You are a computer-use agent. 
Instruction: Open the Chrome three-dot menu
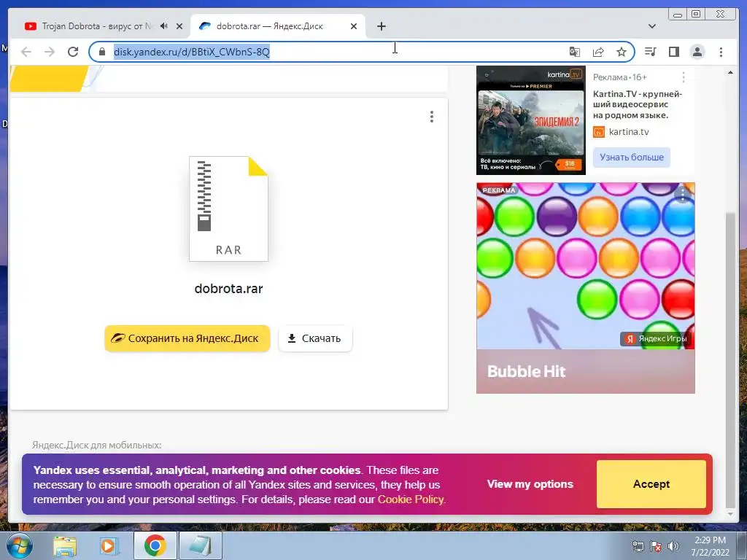click(721, 52)
